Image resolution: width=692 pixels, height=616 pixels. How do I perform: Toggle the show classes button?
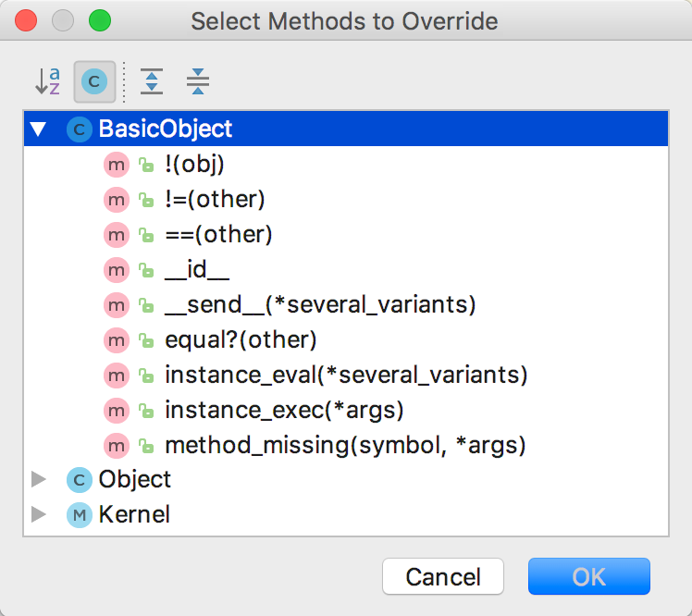click(x=94, y=81)
